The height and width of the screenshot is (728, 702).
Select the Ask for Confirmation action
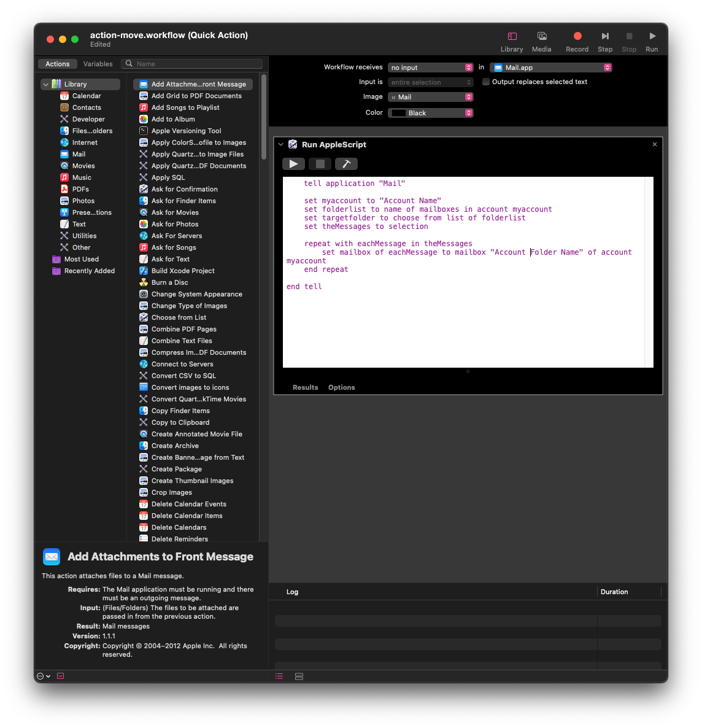click(x=179, y=189)
